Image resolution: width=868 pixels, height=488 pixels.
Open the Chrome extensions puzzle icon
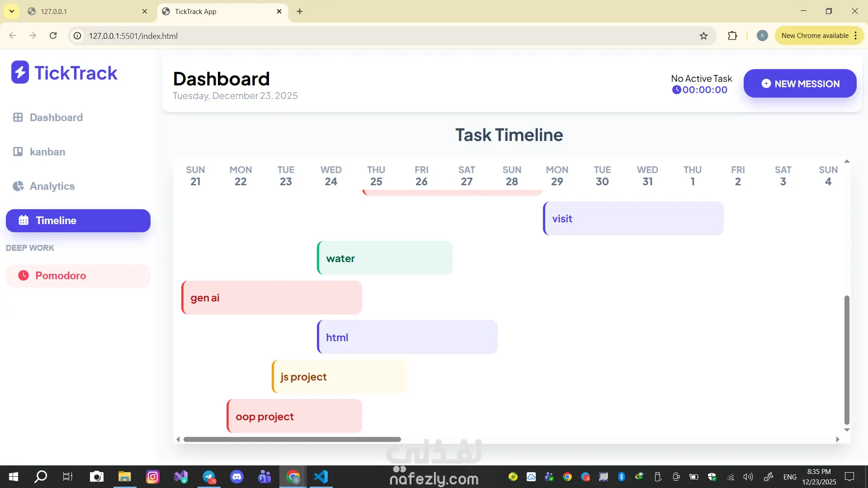coord(732,36)
